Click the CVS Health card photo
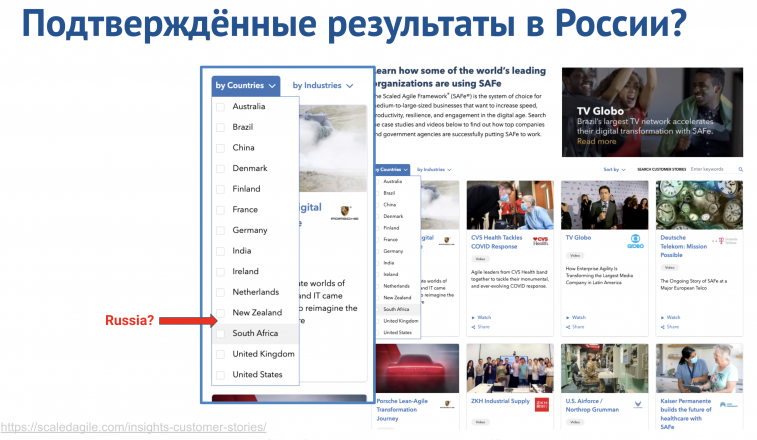 [510, 205]
